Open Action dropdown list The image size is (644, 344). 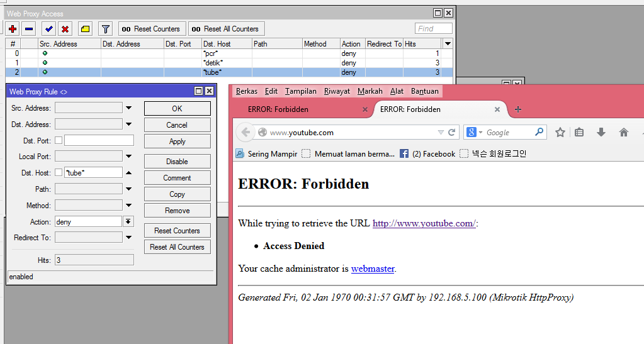128,221
